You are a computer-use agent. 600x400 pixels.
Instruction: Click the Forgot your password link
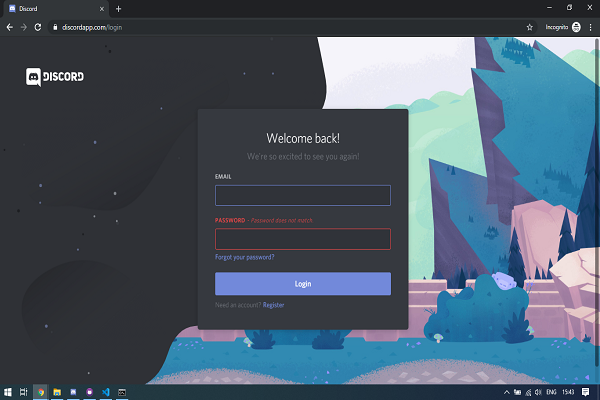tap(245, 257)
